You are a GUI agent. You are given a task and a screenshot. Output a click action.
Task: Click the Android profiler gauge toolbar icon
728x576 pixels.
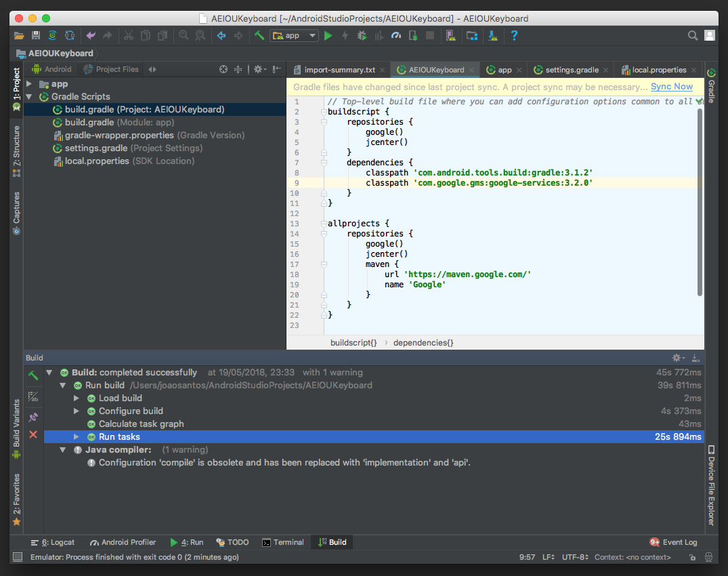point(397,36)
